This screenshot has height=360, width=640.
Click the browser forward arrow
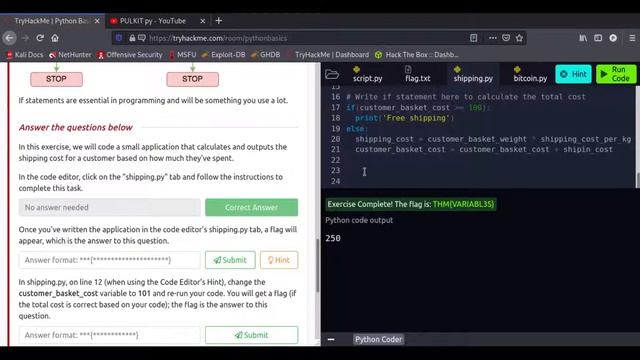25,38
